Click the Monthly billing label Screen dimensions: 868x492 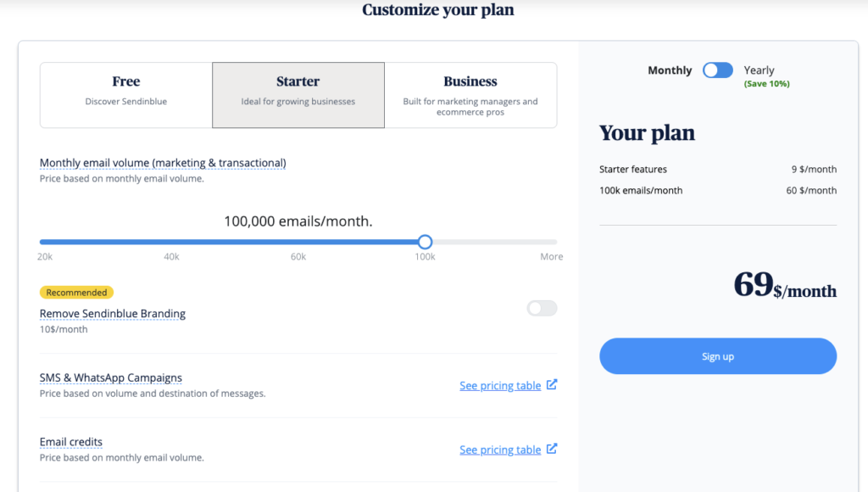(x=670, y=70)
